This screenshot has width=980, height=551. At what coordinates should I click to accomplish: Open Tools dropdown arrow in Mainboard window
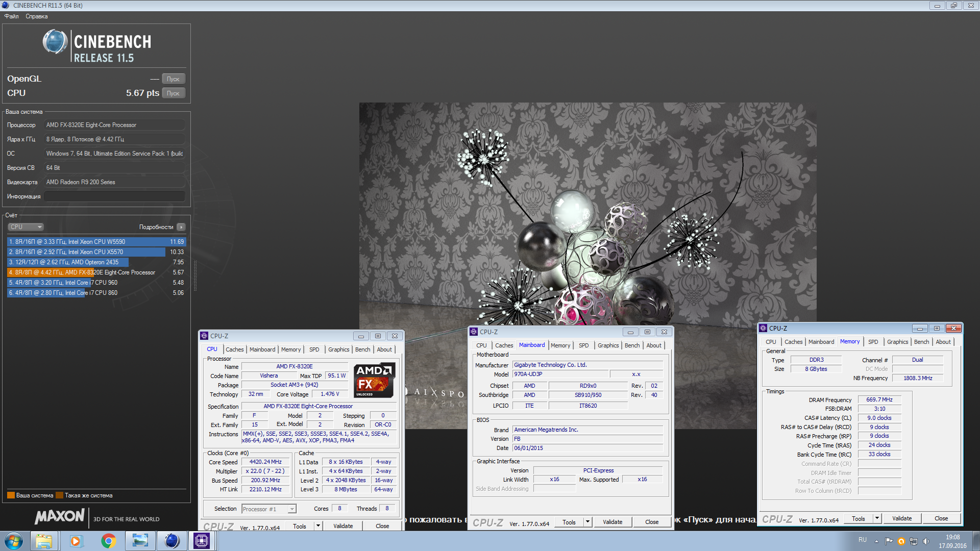(587, 522)
